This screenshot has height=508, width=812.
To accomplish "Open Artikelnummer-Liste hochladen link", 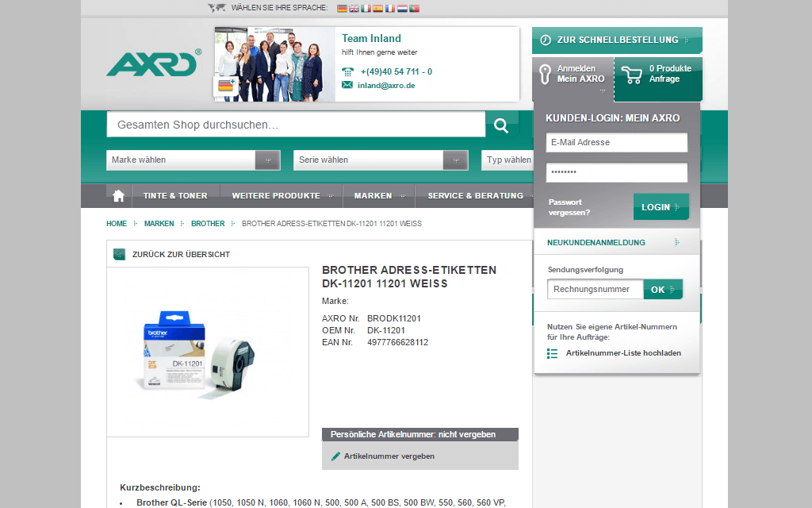I will pos(623,353).
